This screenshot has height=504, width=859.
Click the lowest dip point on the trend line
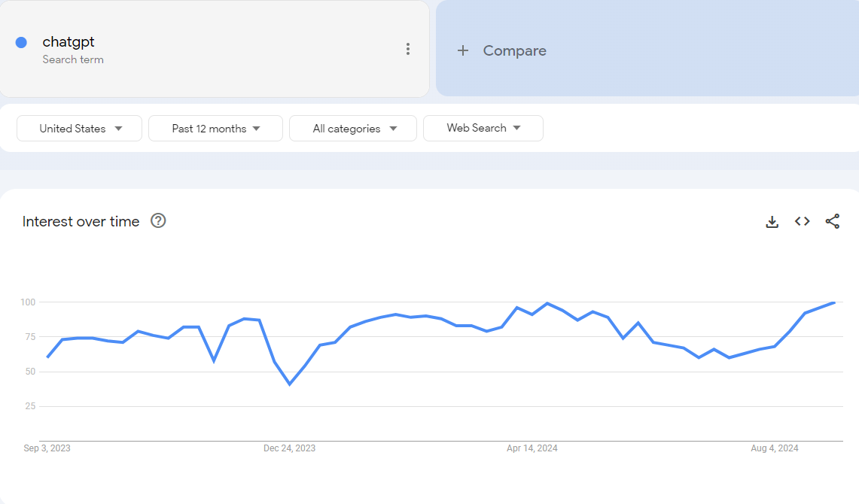click(x=290, y=384)
